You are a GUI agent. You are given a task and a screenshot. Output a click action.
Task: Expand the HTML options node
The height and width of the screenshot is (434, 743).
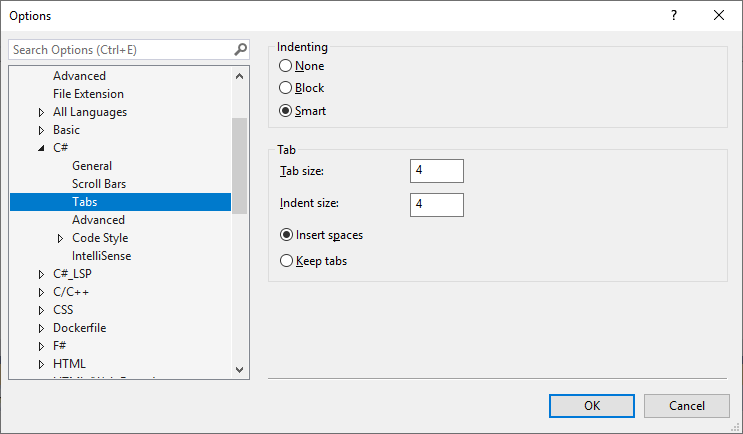point(41,364)
